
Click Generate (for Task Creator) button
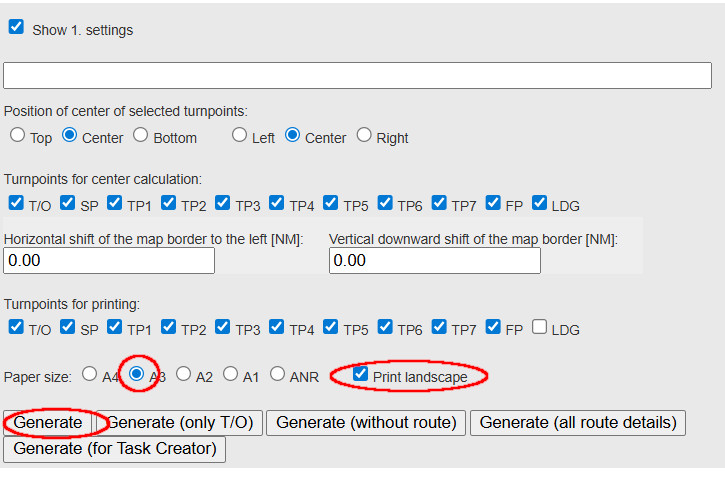click(x=115, y=449)
